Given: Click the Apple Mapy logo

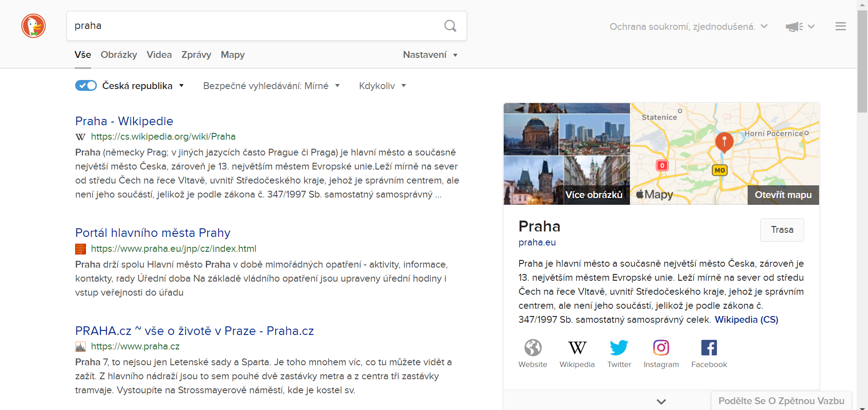Looking at the screenshot, I should tap(654, 194).
